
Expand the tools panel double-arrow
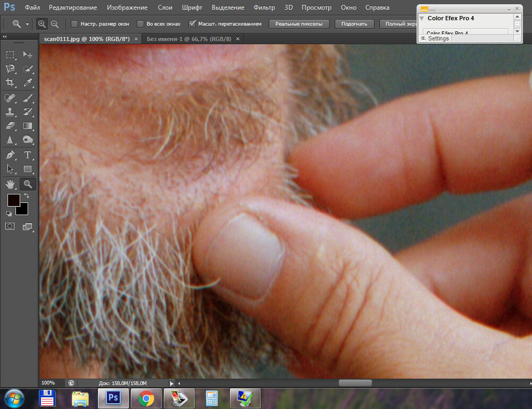[4, 37]
